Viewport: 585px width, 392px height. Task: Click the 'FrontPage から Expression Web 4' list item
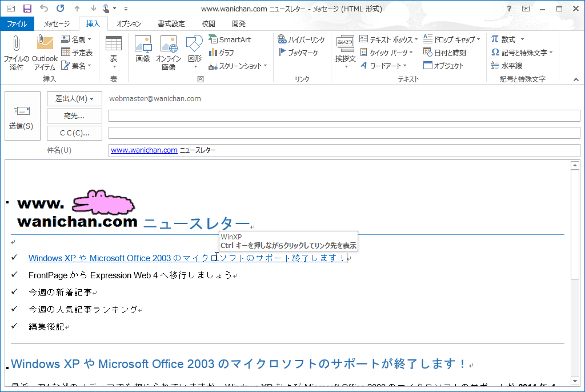(x=131, y=275)
